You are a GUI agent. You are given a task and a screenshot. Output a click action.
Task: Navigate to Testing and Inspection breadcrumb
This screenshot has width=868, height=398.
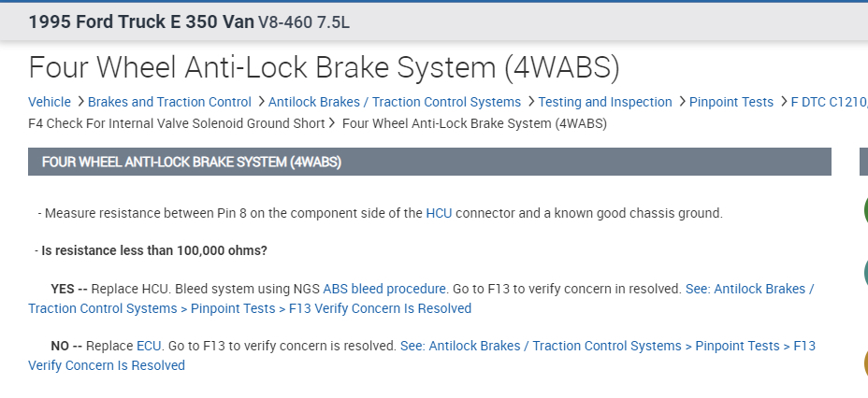point(605,102)
